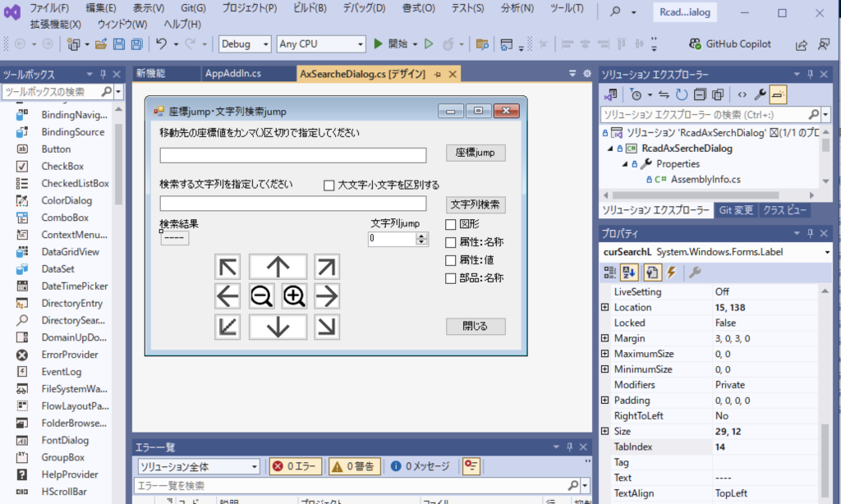Select the upper-left diagonal arrow button
Image resolution: width=841 pixels, height=504 pixels.
pos(227,267)
